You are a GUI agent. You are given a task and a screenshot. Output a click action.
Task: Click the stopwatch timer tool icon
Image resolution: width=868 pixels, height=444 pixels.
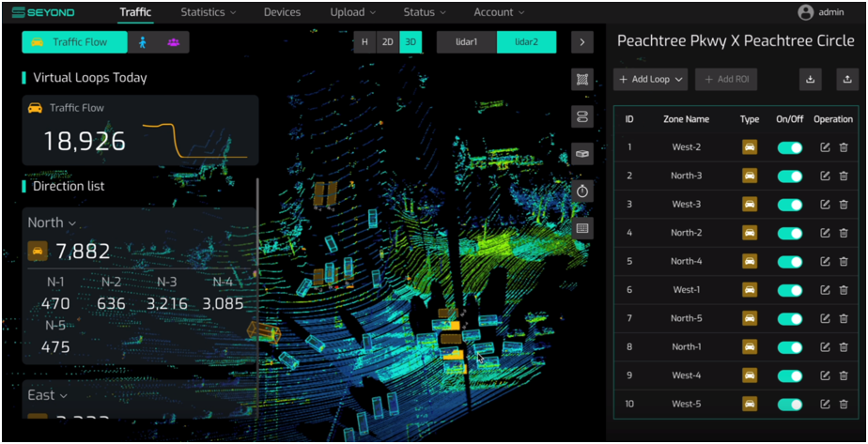582,191
